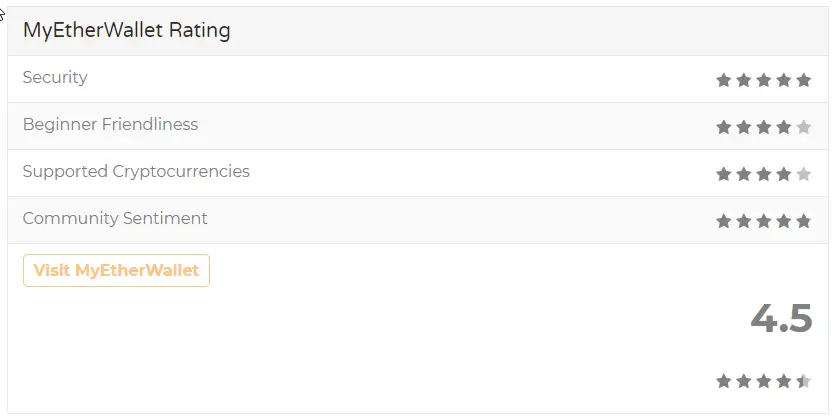The width and height of the screenshot is (835, 420).
Task: Click the Visit MyEtherWallet button
Action: point(116,270)
